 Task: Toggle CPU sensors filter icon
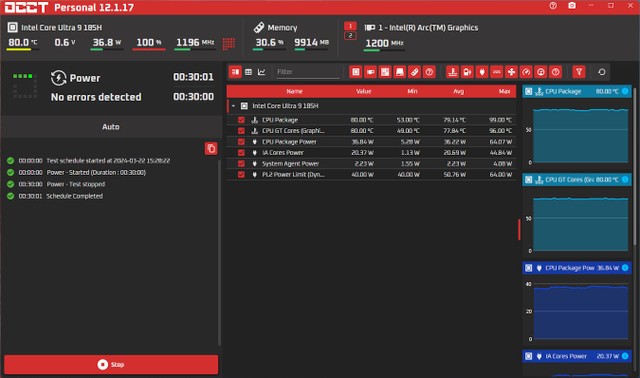coord(356,72)
